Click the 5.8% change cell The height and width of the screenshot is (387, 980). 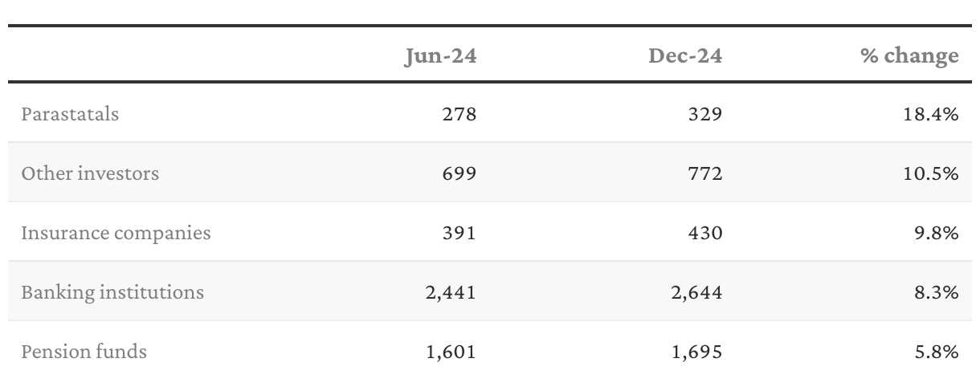pyautogui.click(x=936, y=352)
